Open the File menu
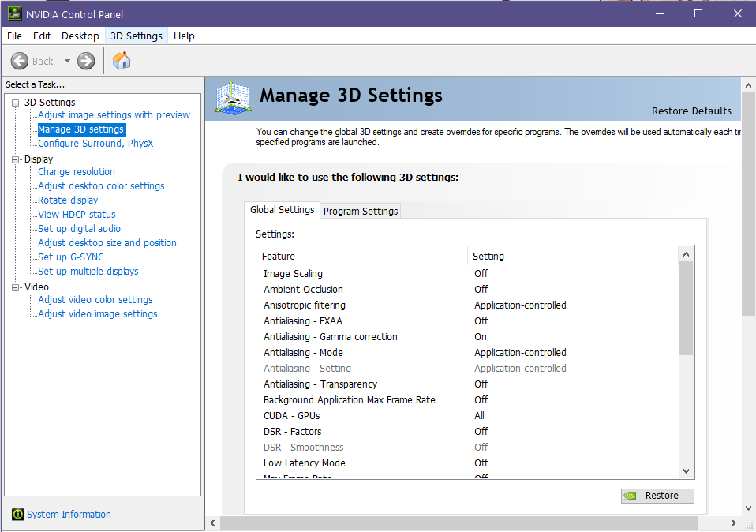 point(14,36)
